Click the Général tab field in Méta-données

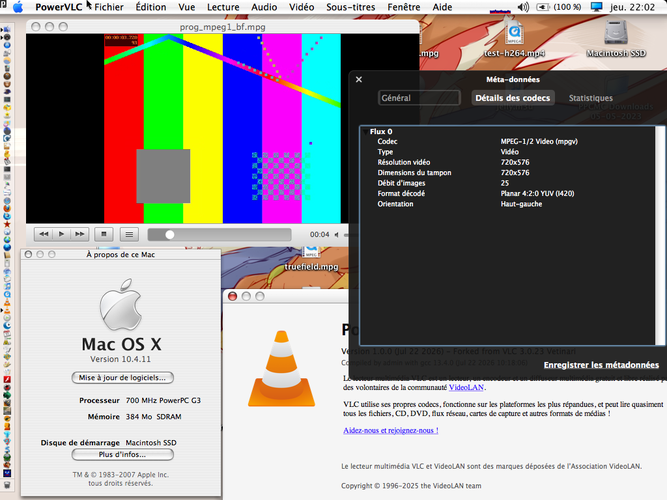point(419,98)
